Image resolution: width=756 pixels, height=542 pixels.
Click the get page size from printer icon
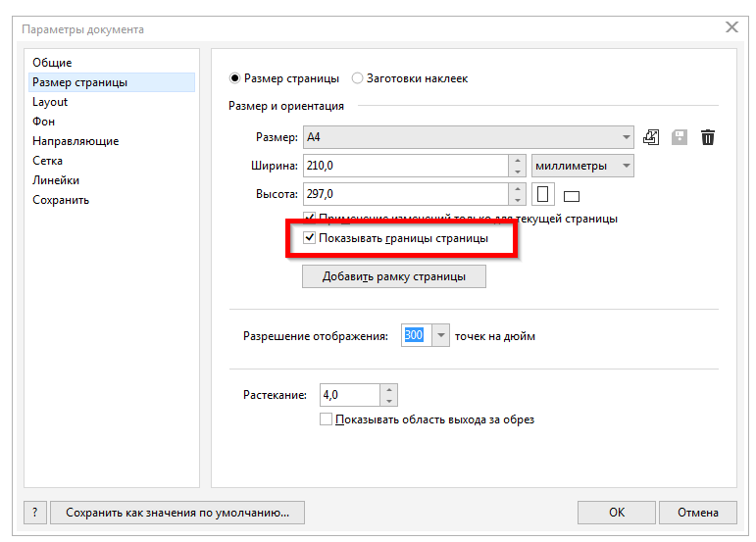[x=652, y=137]
